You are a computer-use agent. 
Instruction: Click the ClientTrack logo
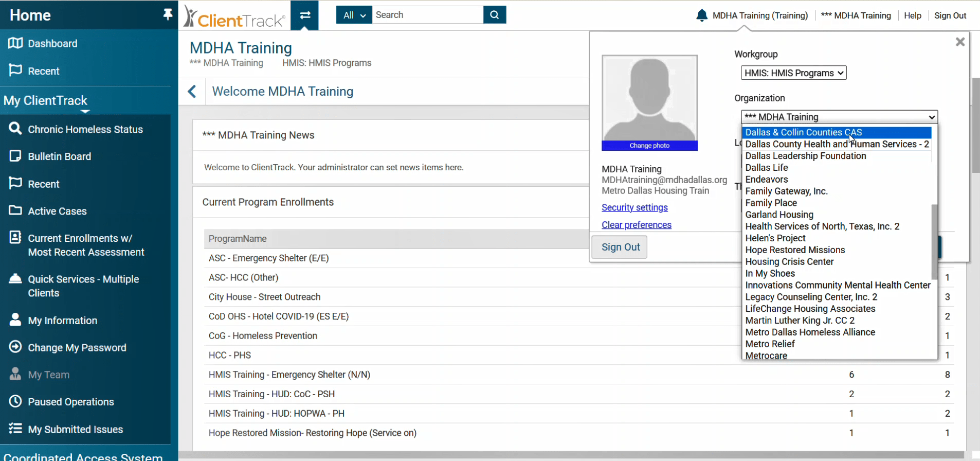coord(234,16)
